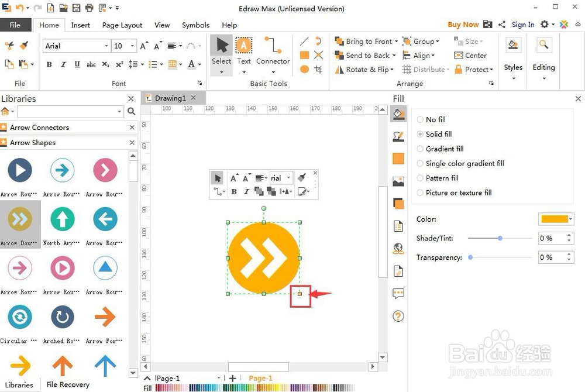The height and width of the screenshot is (392, 585).
Task: Open the Line style panel icon
Action: 398,136
